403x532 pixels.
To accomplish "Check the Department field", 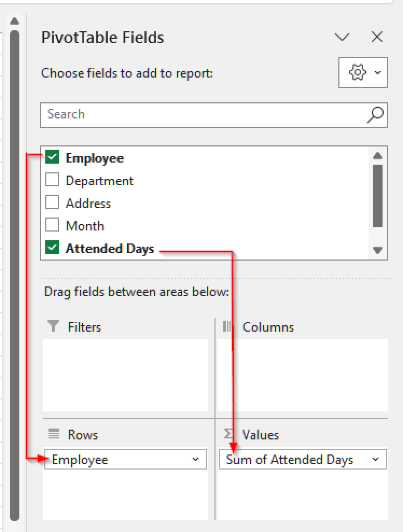I will [52, 180].
